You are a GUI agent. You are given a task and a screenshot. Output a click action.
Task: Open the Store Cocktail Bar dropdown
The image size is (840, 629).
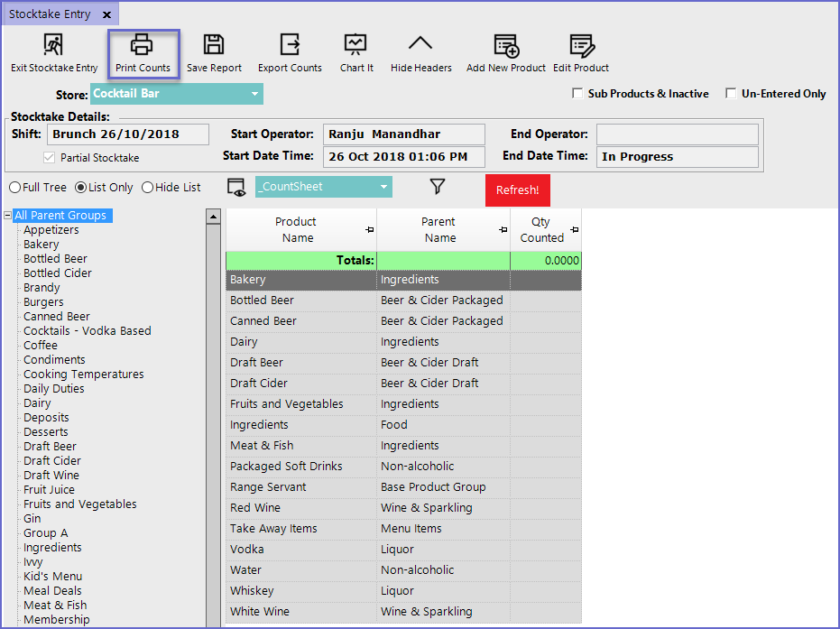(x=254, y=94)
